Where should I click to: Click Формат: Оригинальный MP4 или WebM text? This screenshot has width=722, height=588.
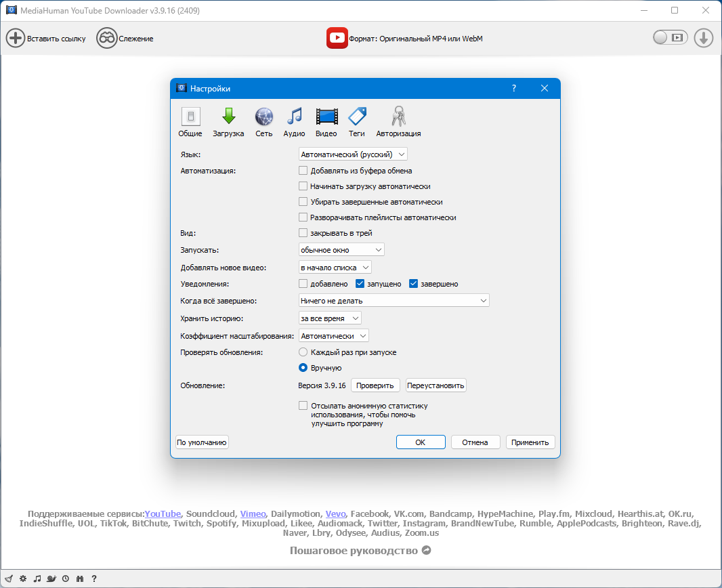[x=416, y=39]
